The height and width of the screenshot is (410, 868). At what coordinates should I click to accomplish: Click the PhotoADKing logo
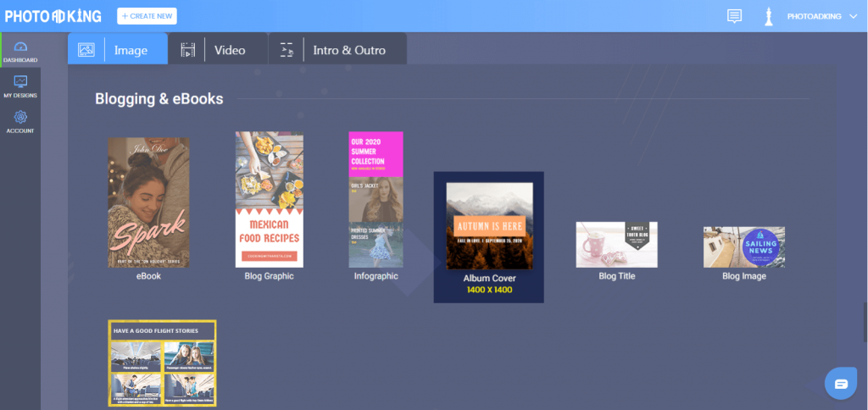(x=53, y=16)
